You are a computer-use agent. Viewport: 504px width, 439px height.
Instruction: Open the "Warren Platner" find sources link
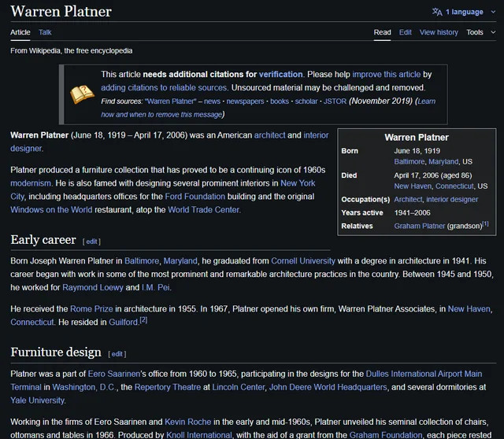tap(170, 101)
